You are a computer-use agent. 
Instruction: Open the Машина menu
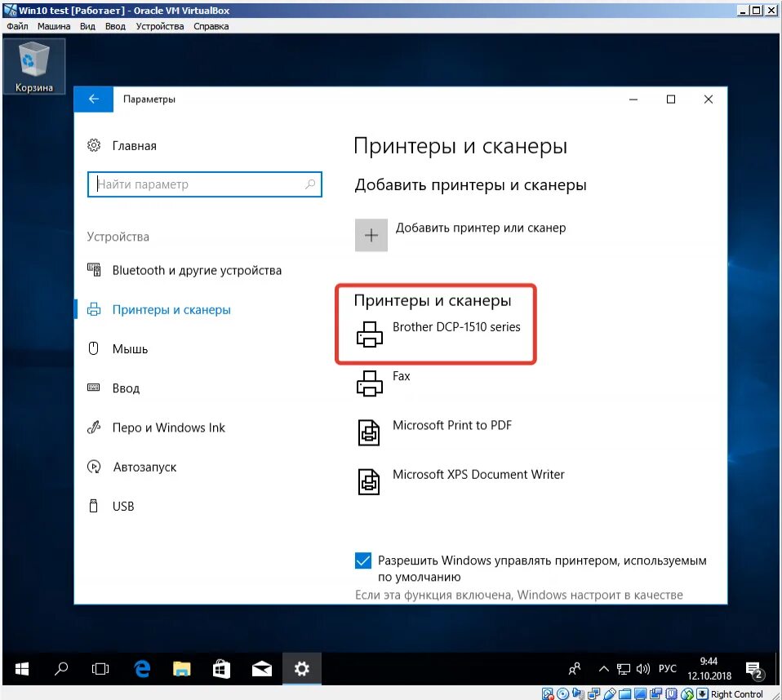coord(54,26)
